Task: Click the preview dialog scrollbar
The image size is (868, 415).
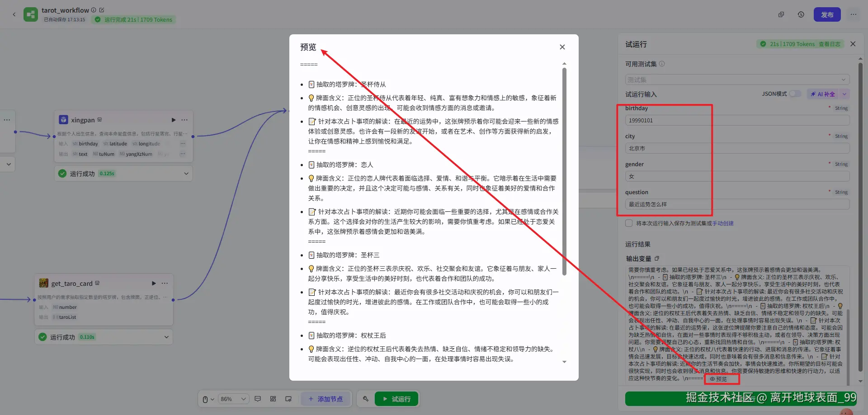Action: tap(564, 172)
